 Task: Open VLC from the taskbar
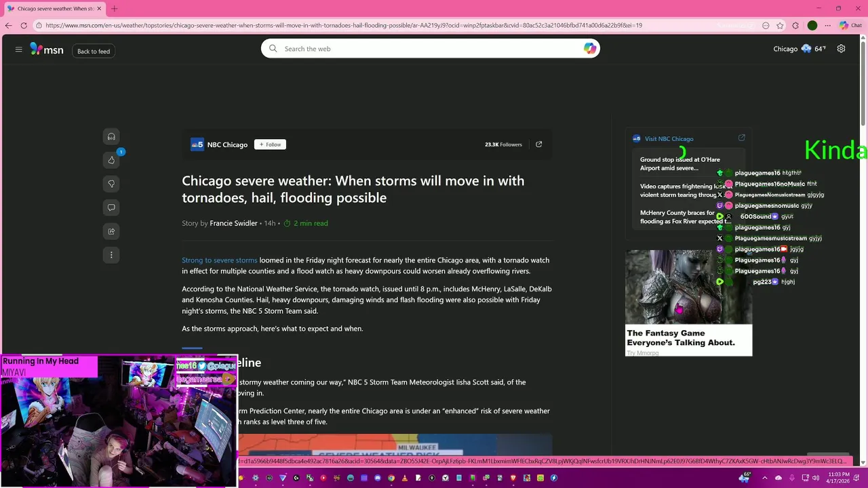[404, 478]
